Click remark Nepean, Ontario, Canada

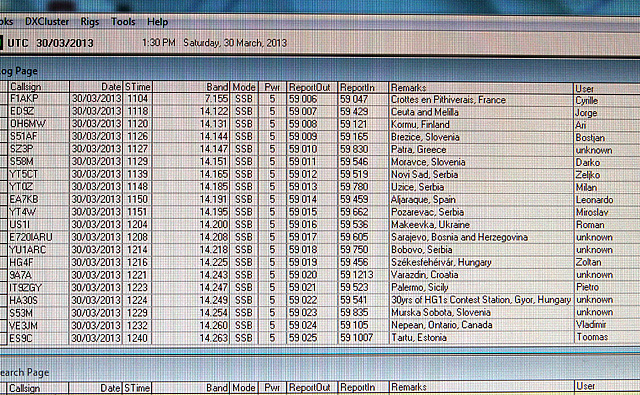pos(442,325)
